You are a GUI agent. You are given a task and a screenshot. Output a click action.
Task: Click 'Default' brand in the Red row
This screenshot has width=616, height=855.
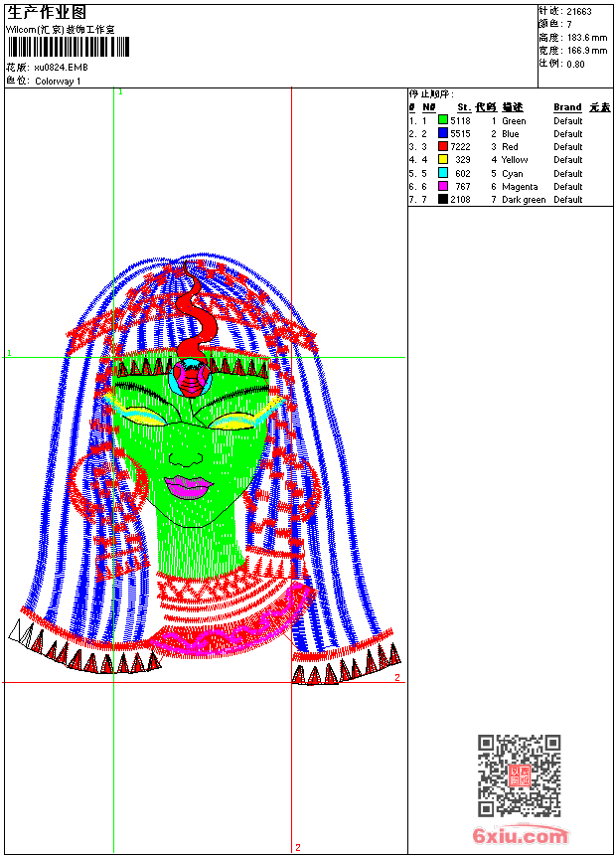tap(568, 147)
